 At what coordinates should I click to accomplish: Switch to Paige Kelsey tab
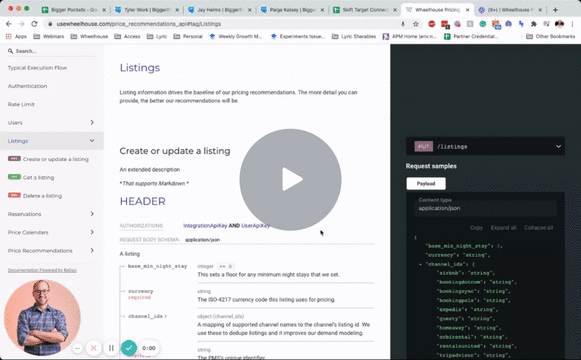pyautogui.click(x=293, y=10)
